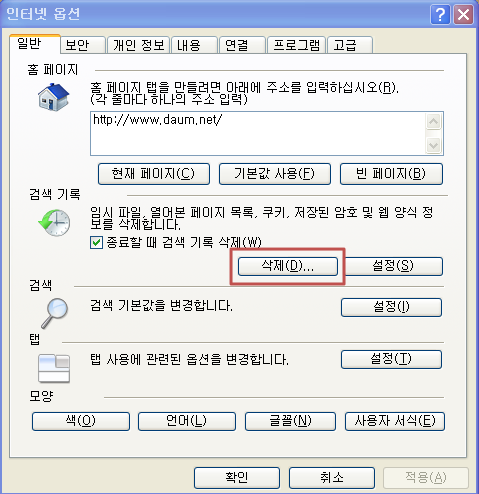Toggle 종료할 때 검색 기록 삭제 checkbox
The width and height of the screenshot is (479, 494).
pos(96,242)
